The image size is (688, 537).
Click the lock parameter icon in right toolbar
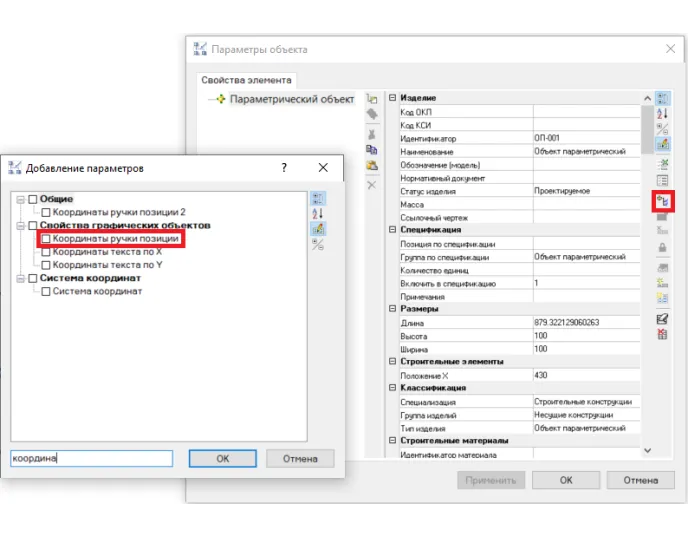pyautogui.click(x=663, y=247)
